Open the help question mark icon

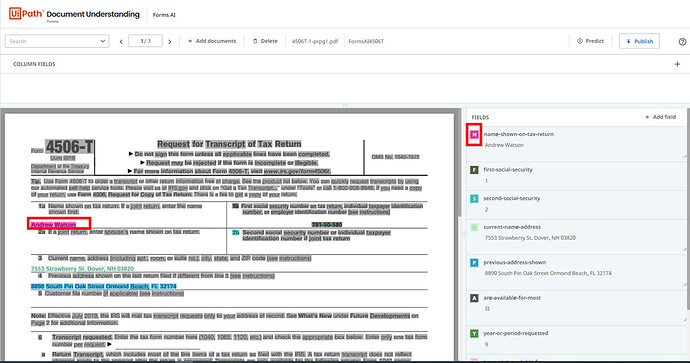(682, 42)
